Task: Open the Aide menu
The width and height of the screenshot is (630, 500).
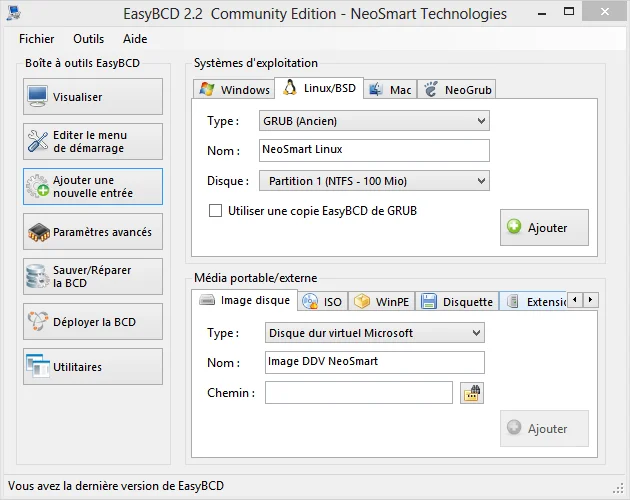Action: click(x=135, y=39)
